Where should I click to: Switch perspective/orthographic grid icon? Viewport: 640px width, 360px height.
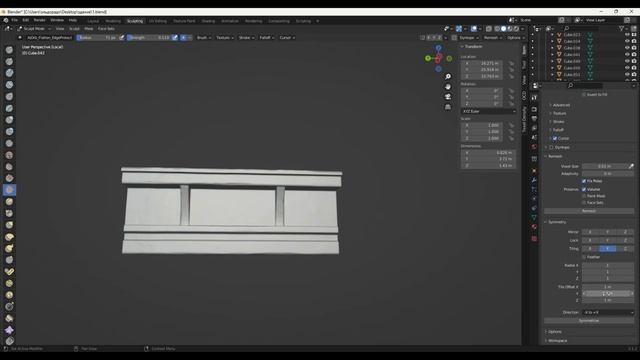tap(448, 107)
